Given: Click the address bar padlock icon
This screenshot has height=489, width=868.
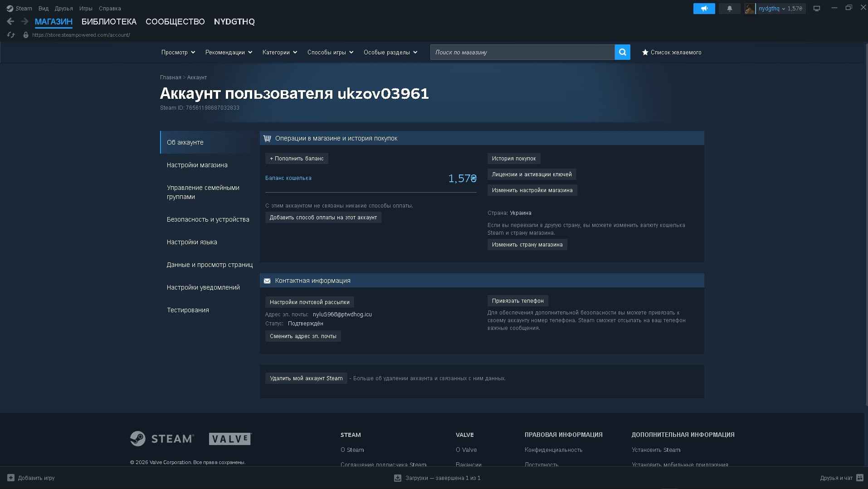Looking at the screenshot, I should coord(26,35).
